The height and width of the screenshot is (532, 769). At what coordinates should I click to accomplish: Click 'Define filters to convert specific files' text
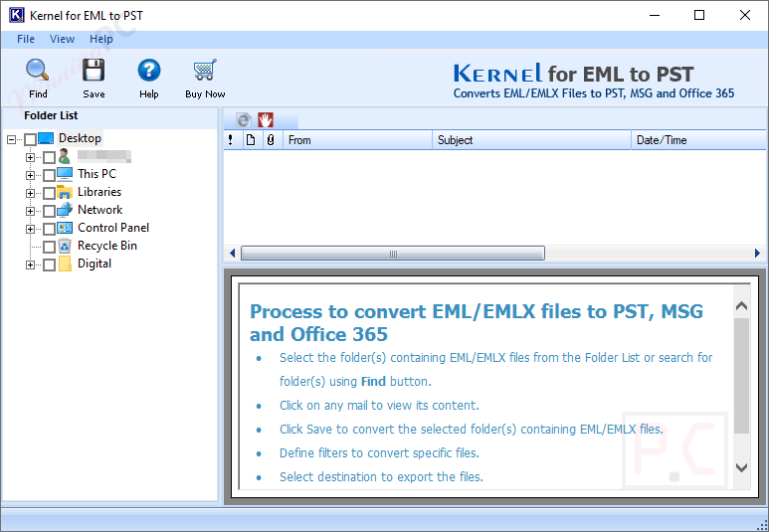tap(379, 453)
